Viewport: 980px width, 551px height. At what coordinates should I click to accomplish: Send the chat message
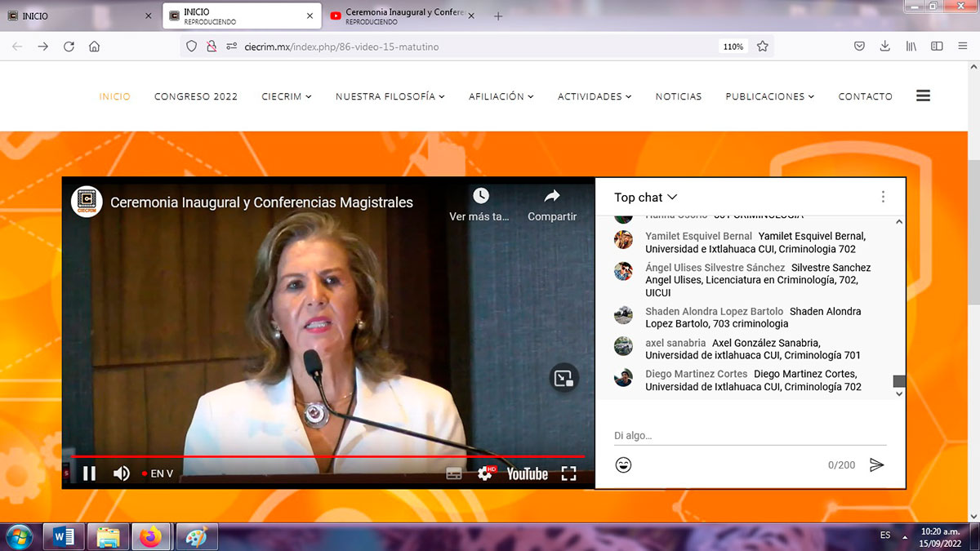pos(876,465)
